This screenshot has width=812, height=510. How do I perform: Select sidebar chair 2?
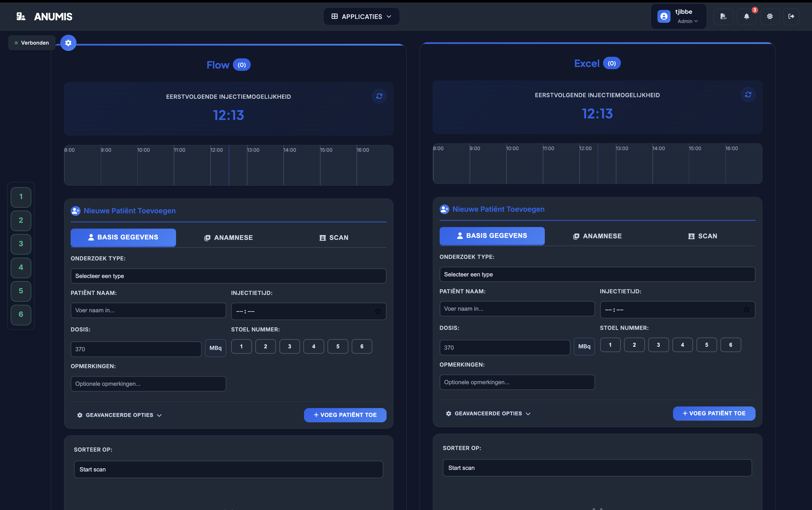click(x=21, y=221)
